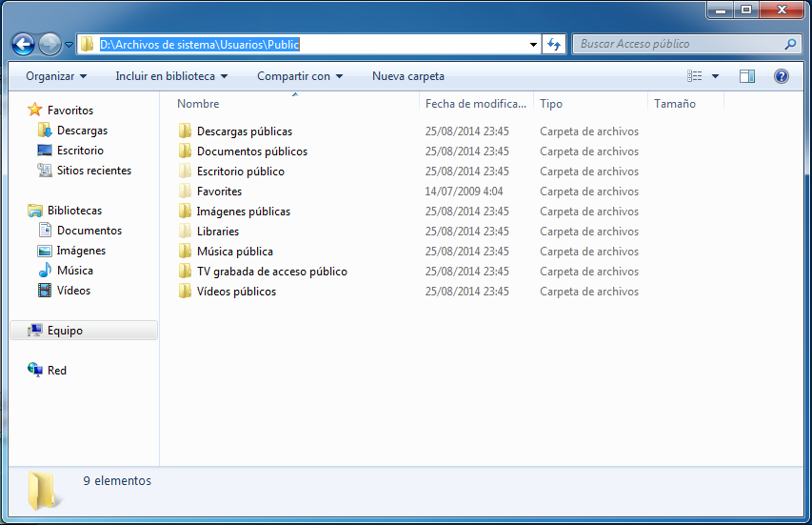Maximize the Explorer window

click(745, 10)
